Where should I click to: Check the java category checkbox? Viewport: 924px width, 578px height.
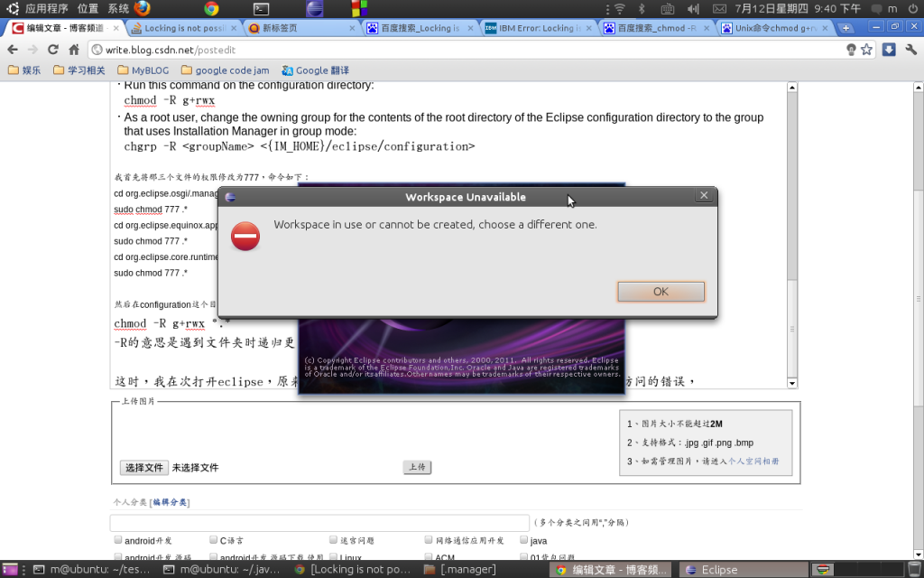(x=523, y=539)
